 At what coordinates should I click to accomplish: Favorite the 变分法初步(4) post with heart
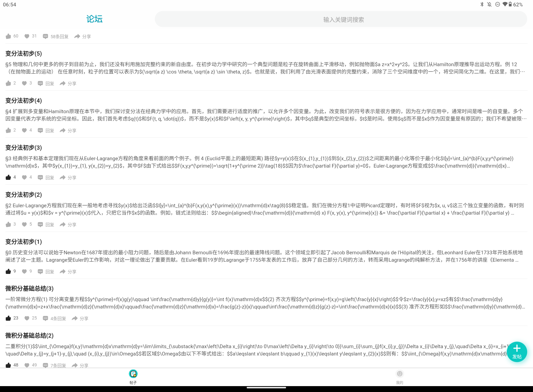(24, 130)
